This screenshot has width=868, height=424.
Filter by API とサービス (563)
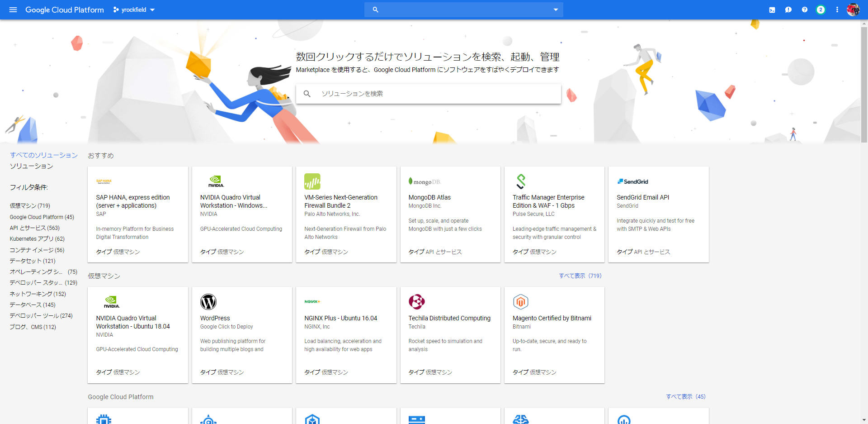click(35, 228)
